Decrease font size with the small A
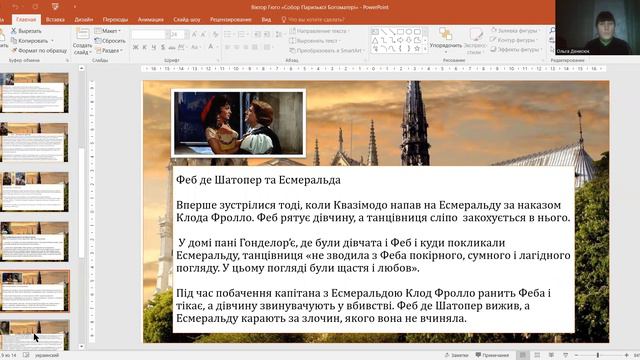The width and height of the screenshot is (640, 360). 204,34
